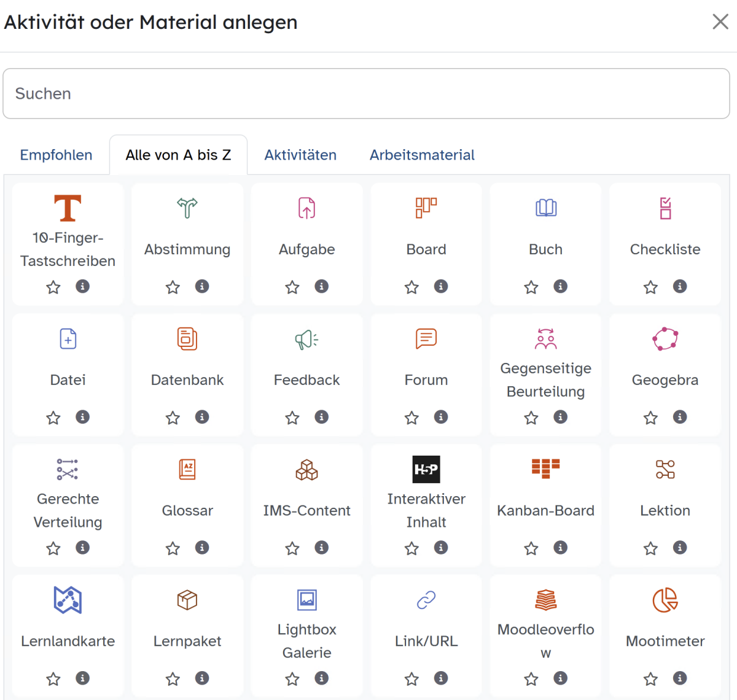Switch to the Empfohlen tab
The image size is (737, 700).
click(x=56, y=155)
